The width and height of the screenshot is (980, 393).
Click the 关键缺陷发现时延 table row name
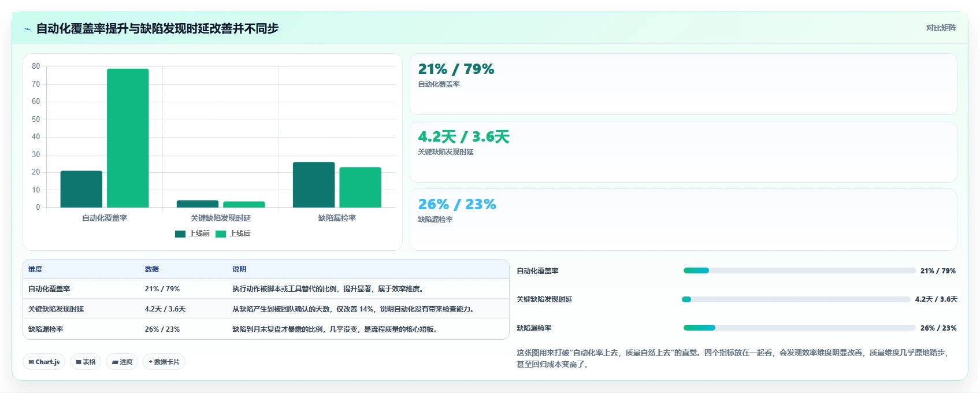[x=56, y=309]
